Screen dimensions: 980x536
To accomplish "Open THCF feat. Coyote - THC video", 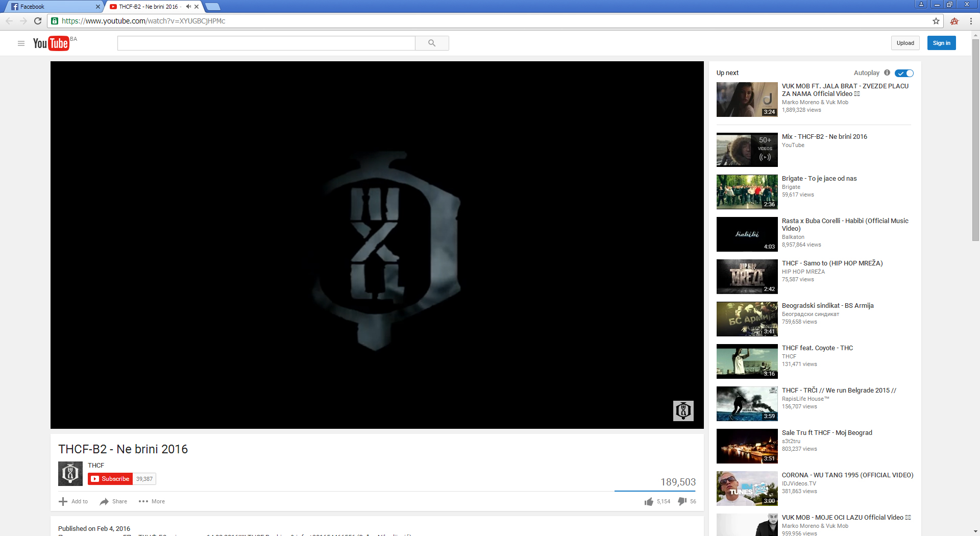I will [817, 348].
